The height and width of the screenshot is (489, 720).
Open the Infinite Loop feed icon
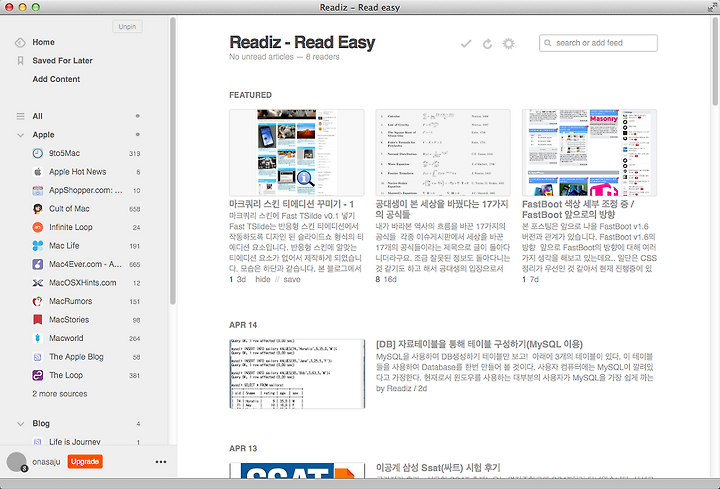(x=38, y=227)
